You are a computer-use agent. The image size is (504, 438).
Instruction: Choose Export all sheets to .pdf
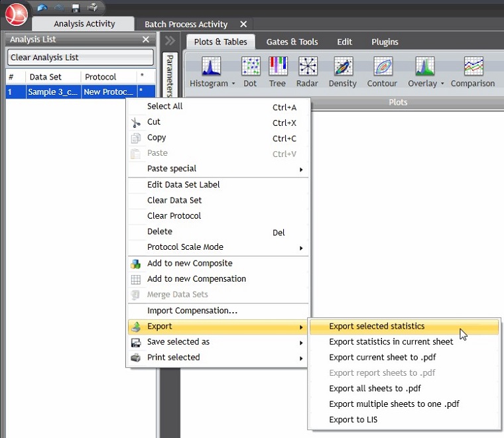click(x=404, y=388)
